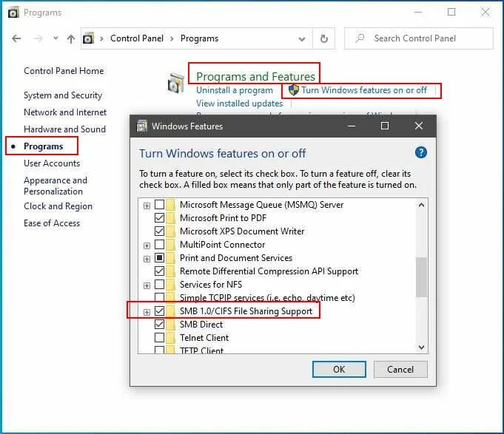Viewport: 504px width, 434px height.
Task: Uncheck Microsoft XPS Document Writer
Action: (x=159, y=231)
